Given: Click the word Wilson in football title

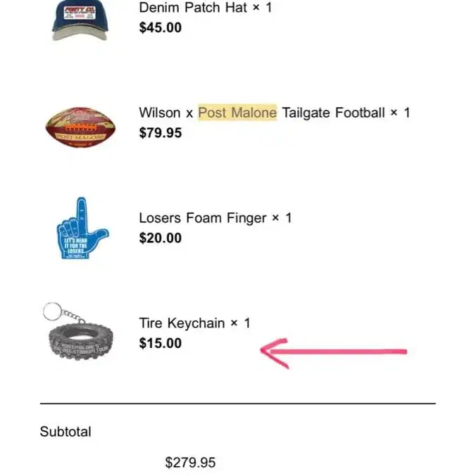Looking at the screenshot, I should (160, 113).
